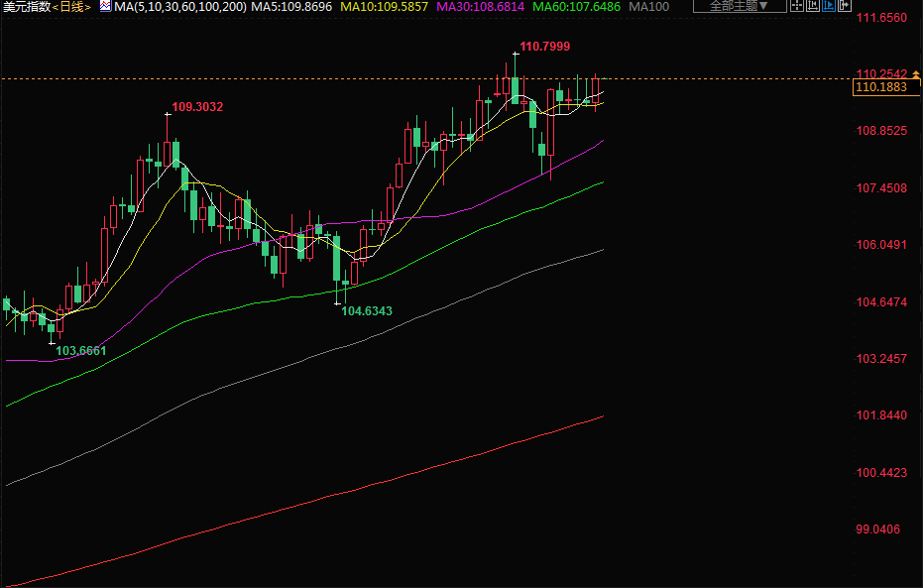Click the 110.7999 high price marker
Viewport: 923px width, 588px height.
point(544,47)
